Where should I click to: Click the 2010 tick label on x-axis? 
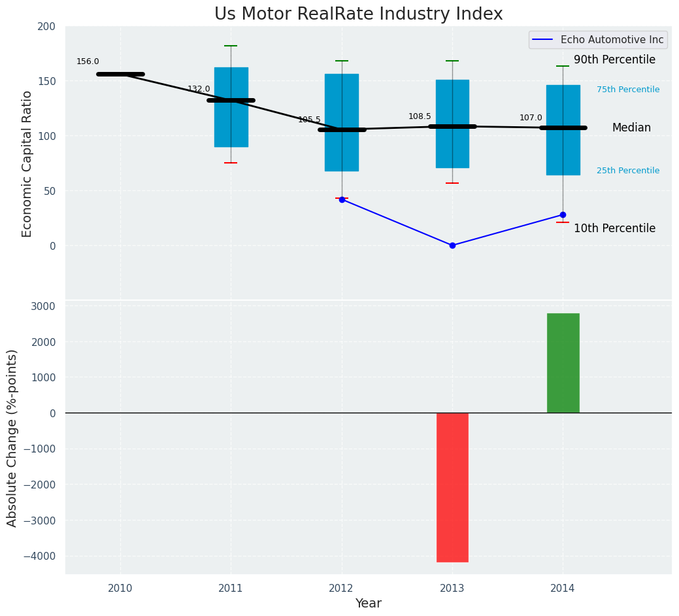[120, 589]
